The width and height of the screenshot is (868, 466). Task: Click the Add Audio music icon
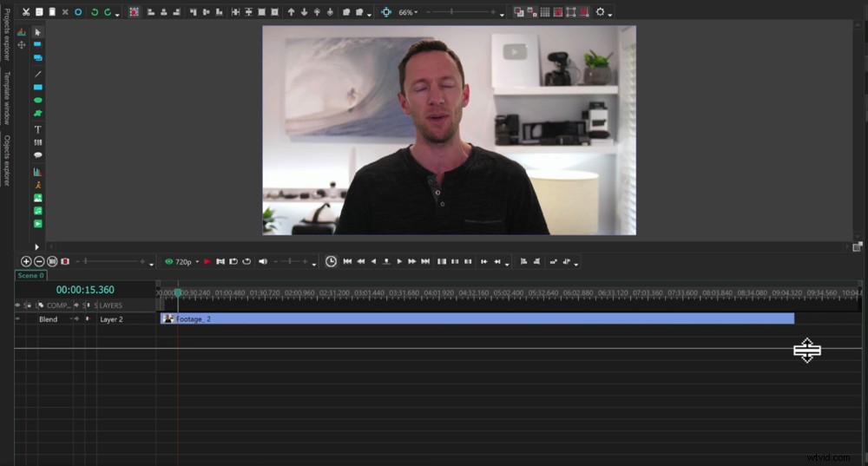(37, 211)
